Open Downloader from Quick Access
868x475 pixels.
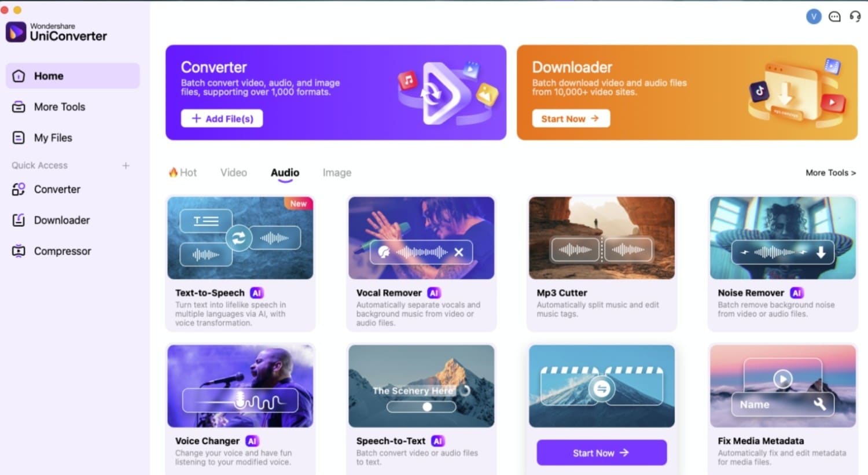[x=72, y=220]
